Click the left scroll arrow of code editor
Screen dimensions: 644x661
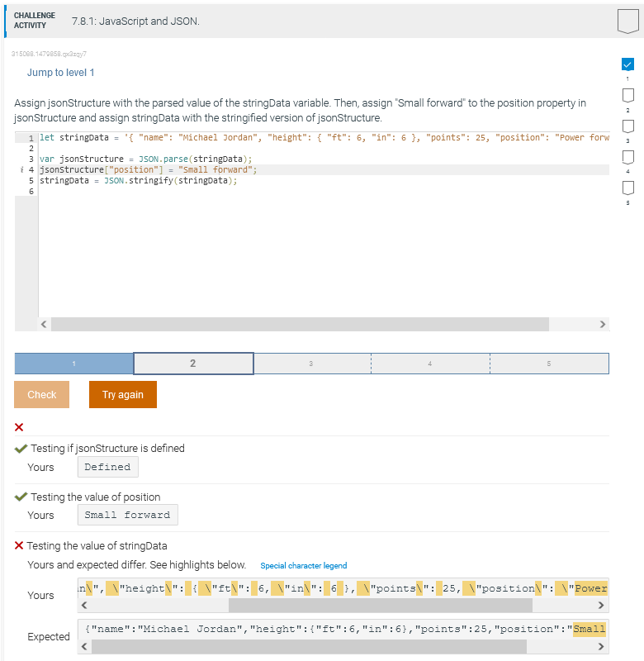pos(42,325)
